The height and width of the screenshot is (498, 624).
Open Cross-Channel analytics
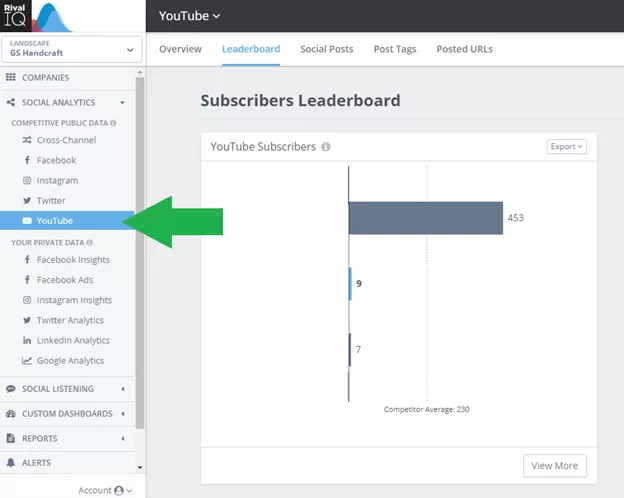pos(66,140)
